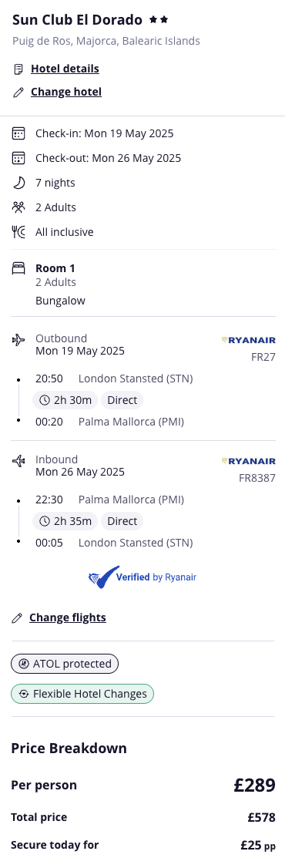This screenshot has height=868, width=285.
Task: Click the pencil icon beside Change flights
Action: [x=17, y=617]
